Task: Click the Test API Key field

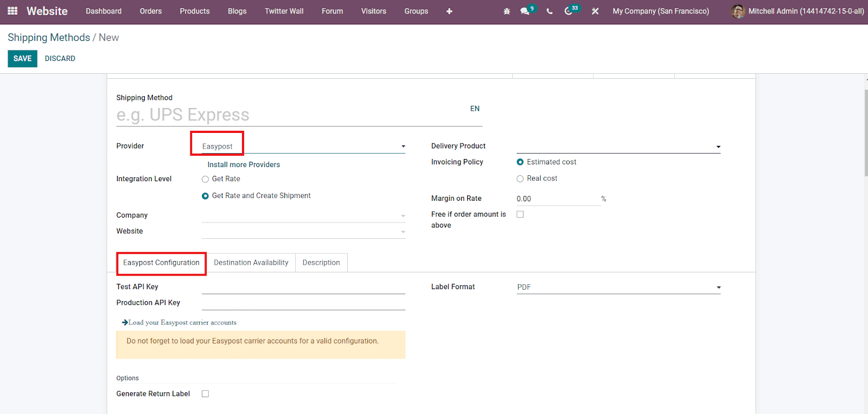Action: (x=303, y=287)
